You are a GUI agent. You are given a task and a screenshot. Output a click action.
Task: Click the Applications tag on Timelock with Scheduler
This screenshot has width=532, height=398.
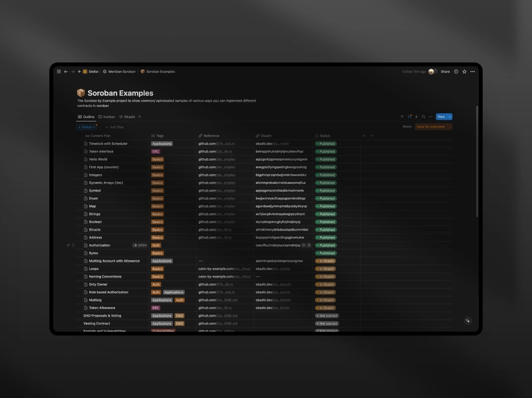pos(162,144)
